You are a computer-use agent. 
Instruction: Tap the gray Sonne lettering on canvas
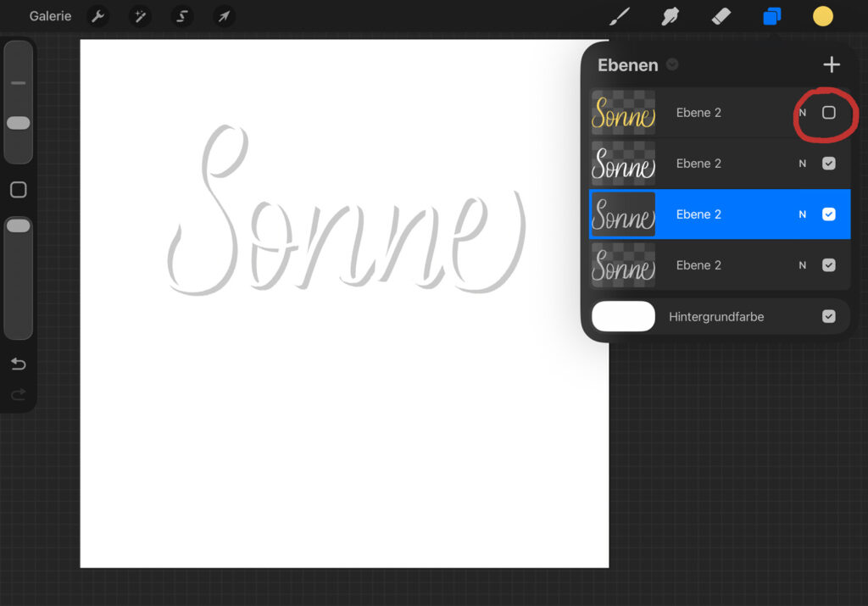pyautogui.click(x=347, y=211)
